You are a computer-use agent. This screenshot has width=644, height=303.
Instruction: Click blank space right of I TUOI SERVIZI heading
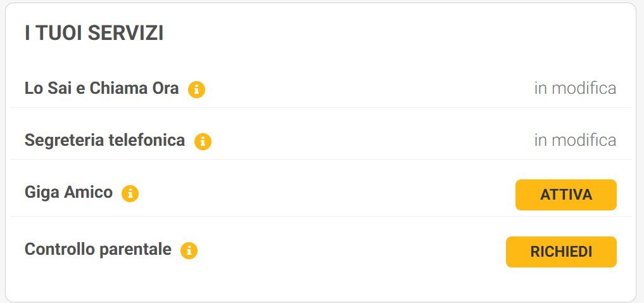[x=399, y=34]
